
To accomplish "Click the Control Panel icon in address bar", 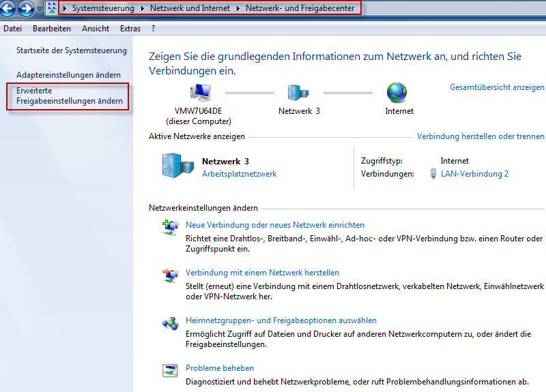I will [x=52, y=8].
